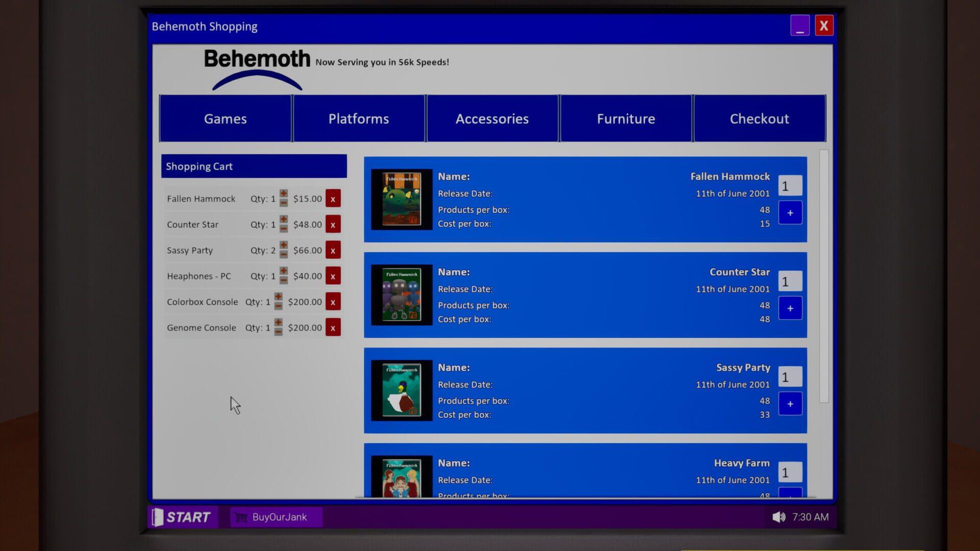Remove Sassy Party from the shopping cart
Screen dimensions: 980x551
point(333,250)
